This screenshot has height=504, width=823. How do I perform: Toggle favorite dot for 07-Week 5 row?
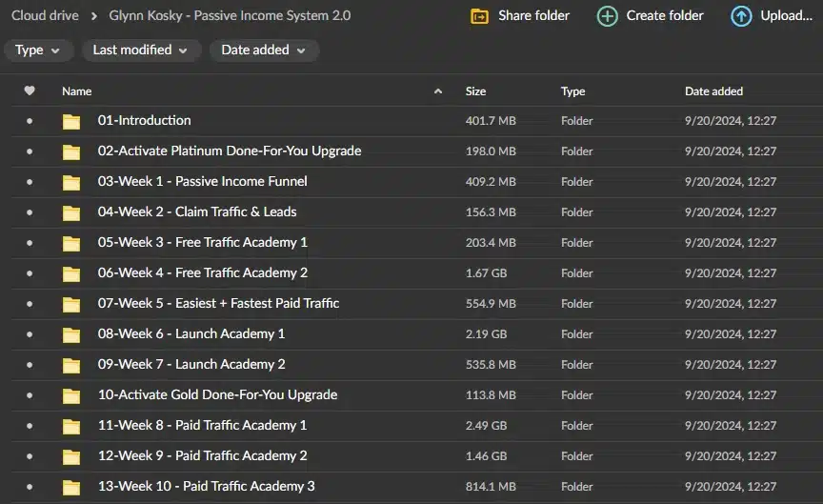tap(30, 304)
